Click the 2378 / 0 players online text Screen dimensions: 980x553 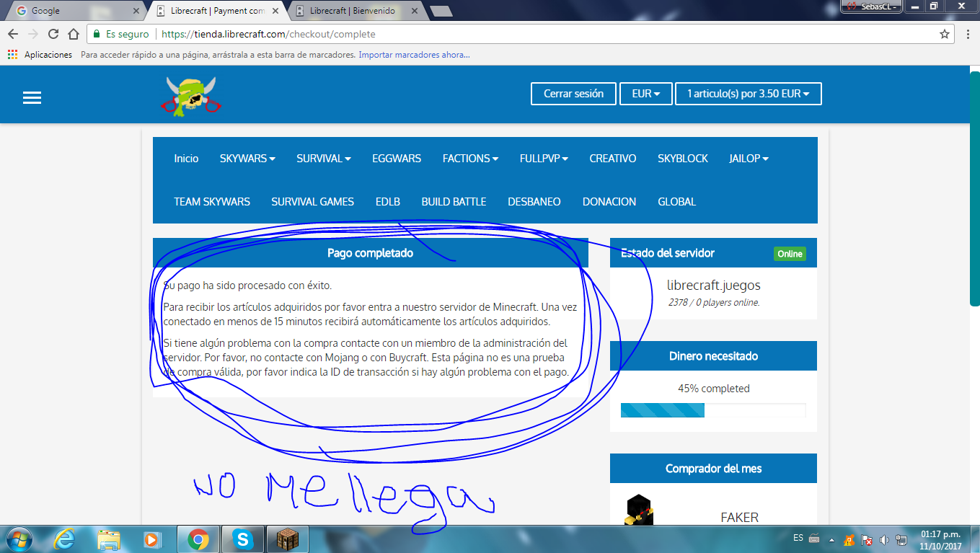(x=714, y=303)
